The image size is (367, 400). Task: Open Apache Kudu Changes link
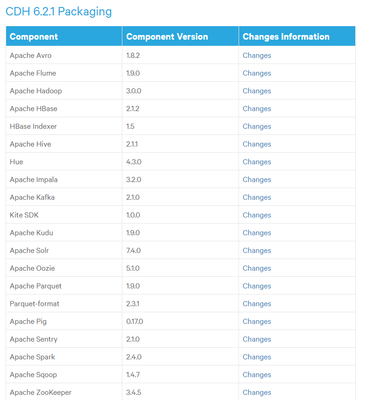257,233
